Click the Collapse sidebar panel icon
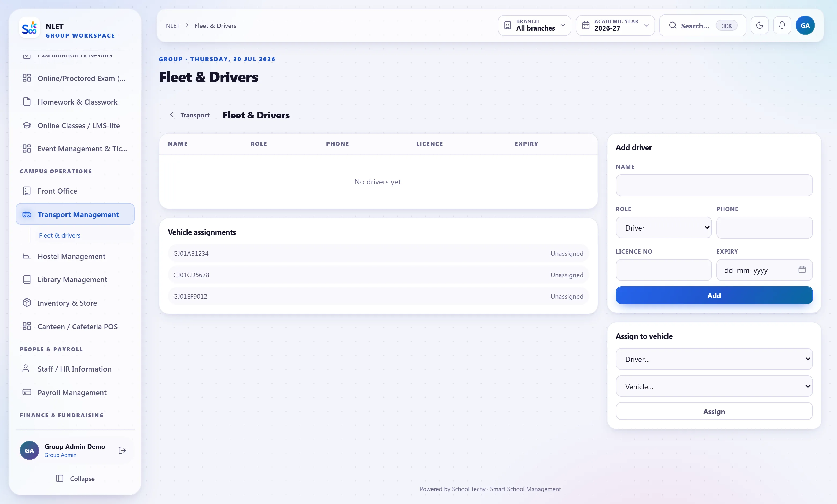The height and width of the screenshot is (504, 837). 60,478
